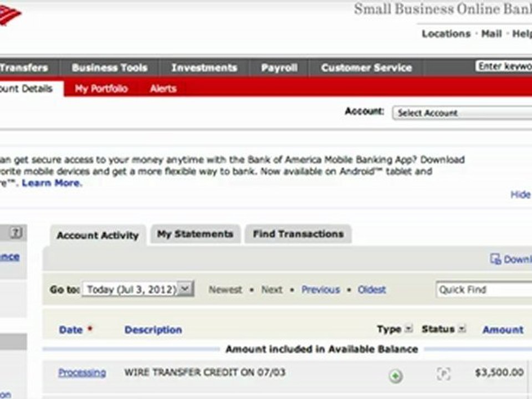Screen dimensions: 532x399
Task: Open the Processing transaction link
Action: coord(82,372)
